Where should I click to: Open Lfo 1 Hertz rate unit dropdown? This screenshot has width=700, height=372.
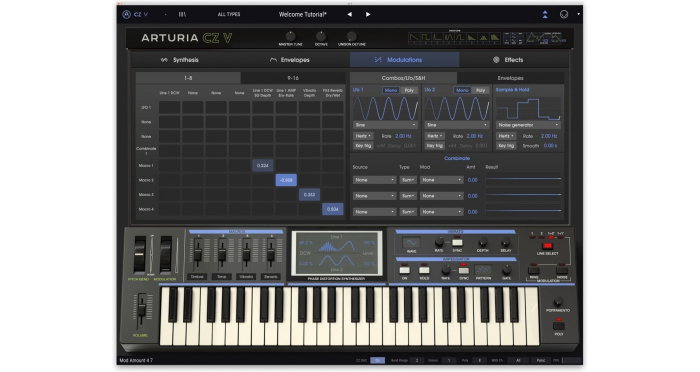[363, 136]
